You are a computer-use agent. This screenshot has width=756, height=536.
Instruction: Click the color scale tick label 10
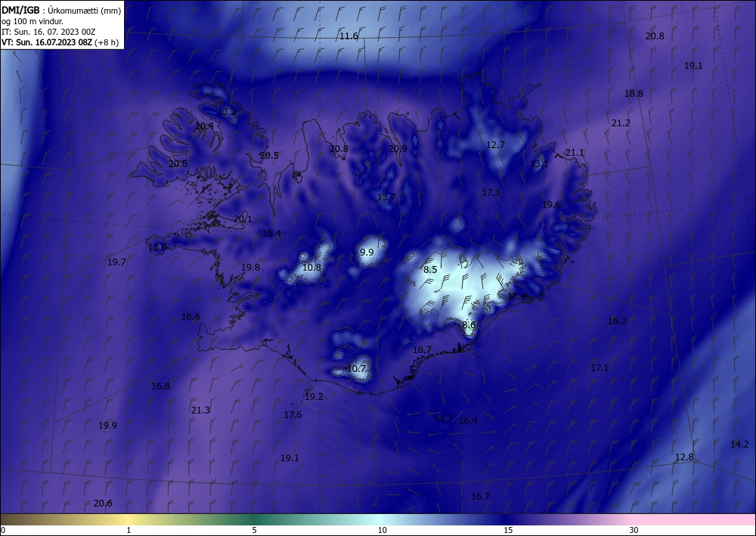[382, 531]
